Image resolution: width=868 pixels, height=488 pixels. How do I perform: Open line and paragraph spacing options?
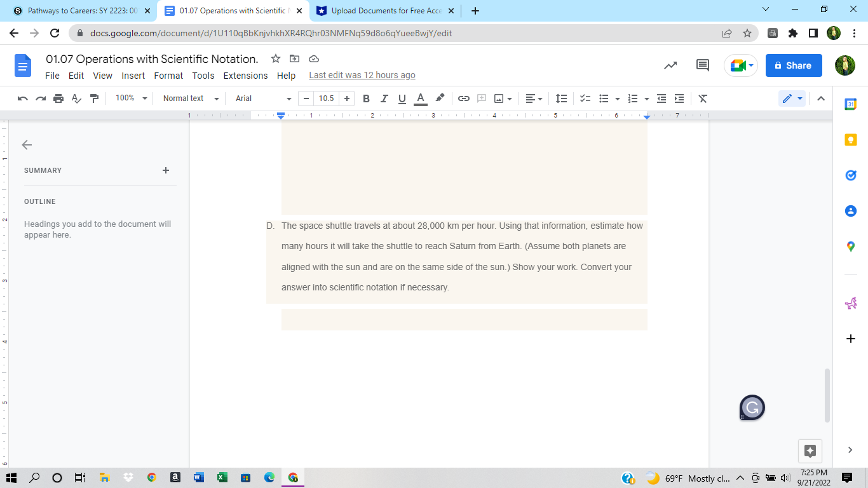click(x=561, y=98)
